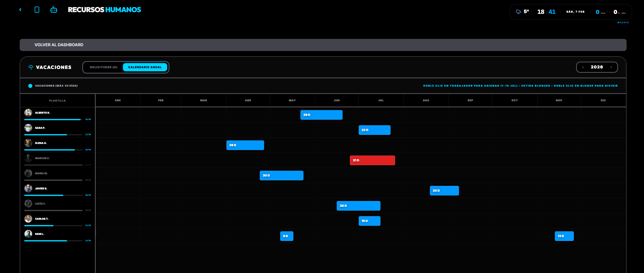Screen dimensions: 644x273
Task: Click the 2026 year selector
Action: coord(597,67)
